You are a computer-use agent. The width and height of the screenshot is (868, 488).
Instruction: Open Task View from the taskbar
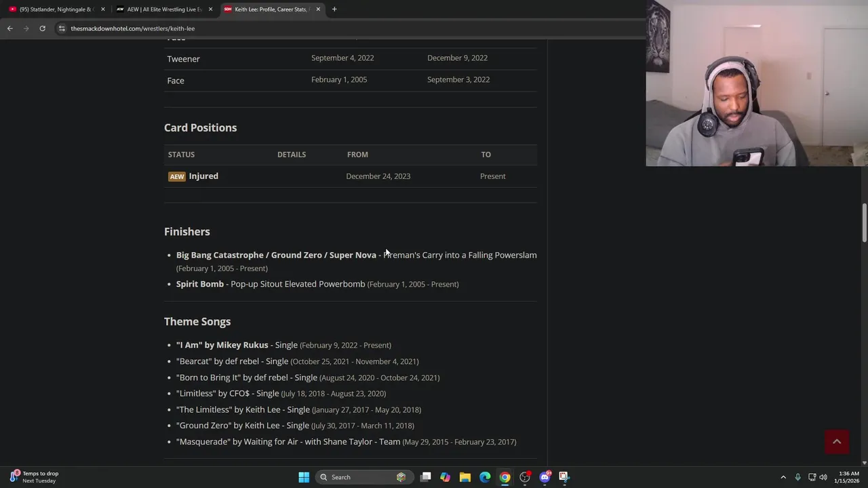click(426, 477)
